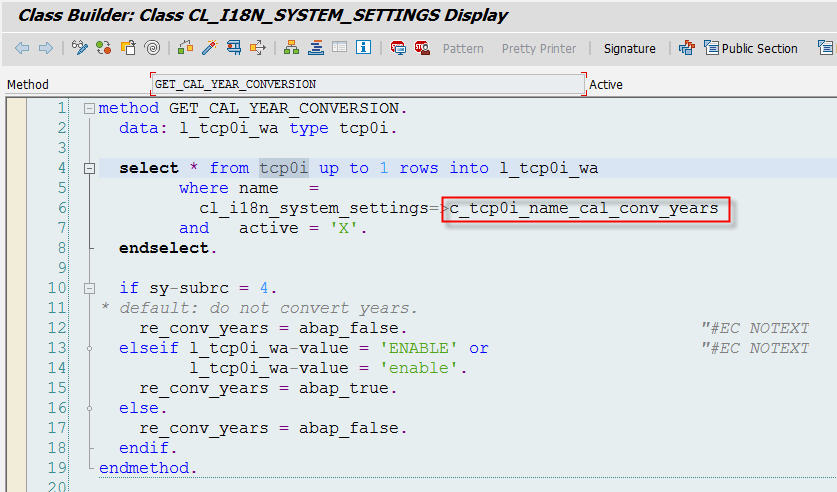This screenshot has width=837, height=492.
Task: Click c_tcp0i_name_cal_conv_years constant
Action: [x=584, y=208]
